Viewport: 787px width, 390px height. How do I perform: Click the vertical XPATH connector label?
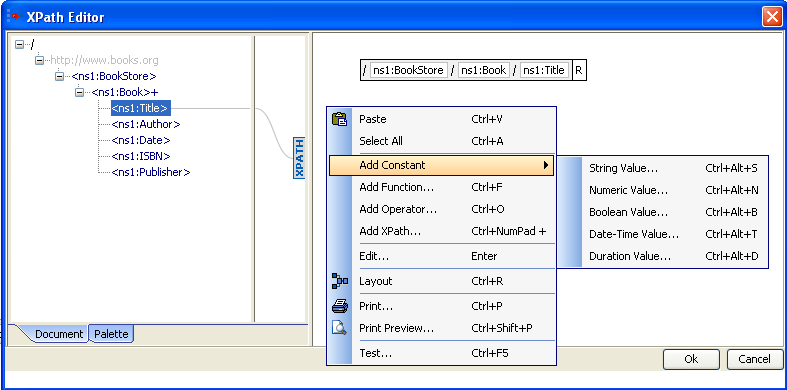click(x=299, y=158)
